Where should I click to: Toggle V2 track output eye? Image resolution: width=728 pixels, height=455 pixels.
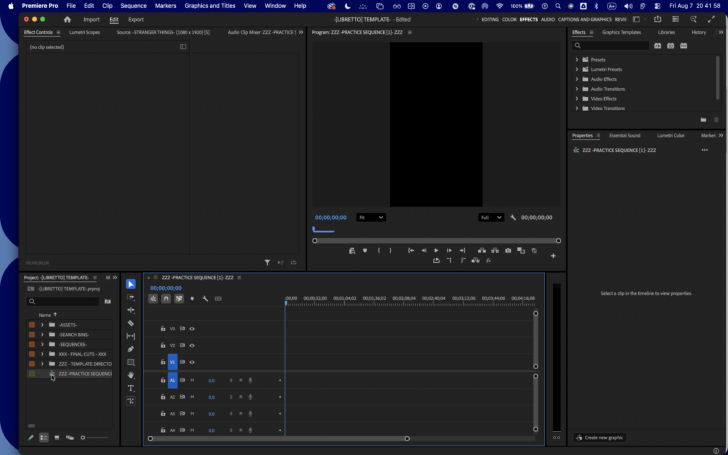(x=192, y=345)
